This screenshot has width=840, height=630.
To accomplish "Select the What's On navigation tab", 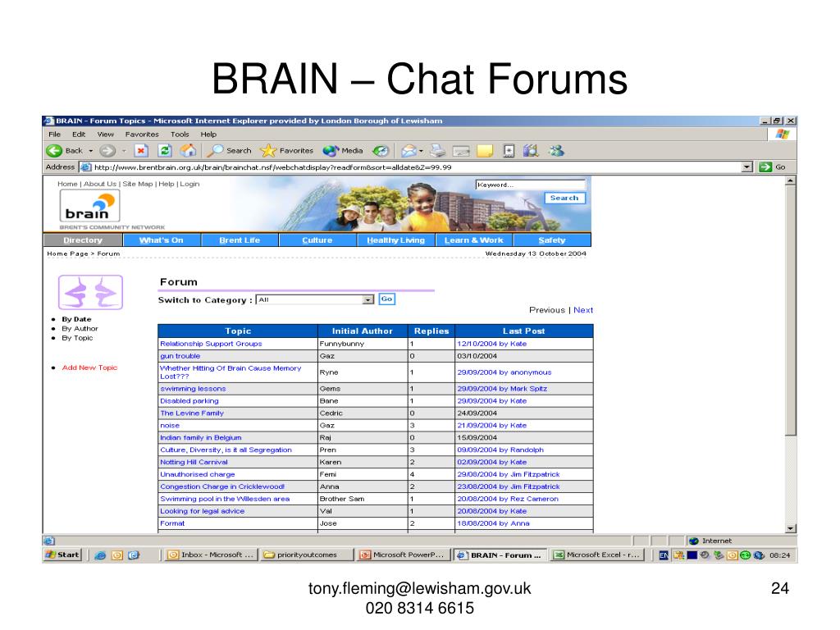I will pyautogui.click(x=162, y=240).
